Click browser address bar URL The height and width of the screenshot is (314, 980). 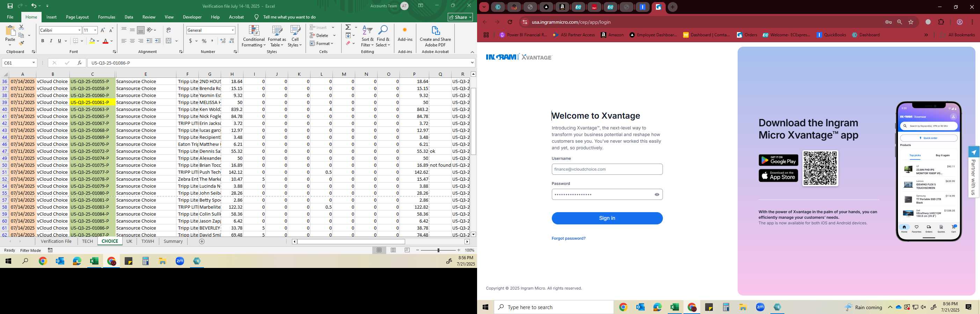click(x=571, y=22)
